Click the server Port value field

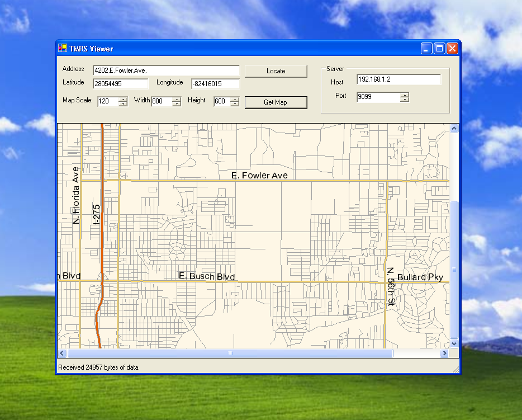pos(378,97)
